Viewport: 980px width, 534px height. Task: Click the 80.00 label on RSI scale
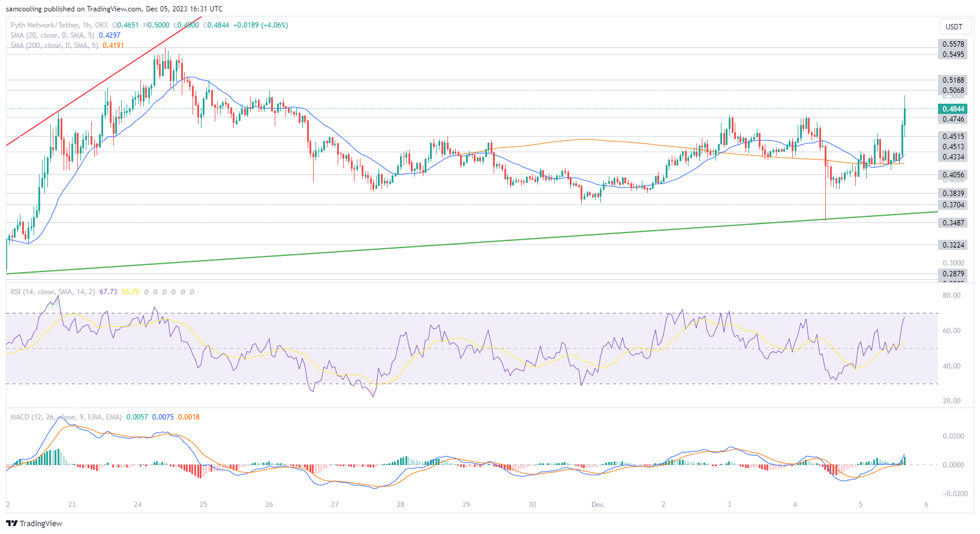951,295
